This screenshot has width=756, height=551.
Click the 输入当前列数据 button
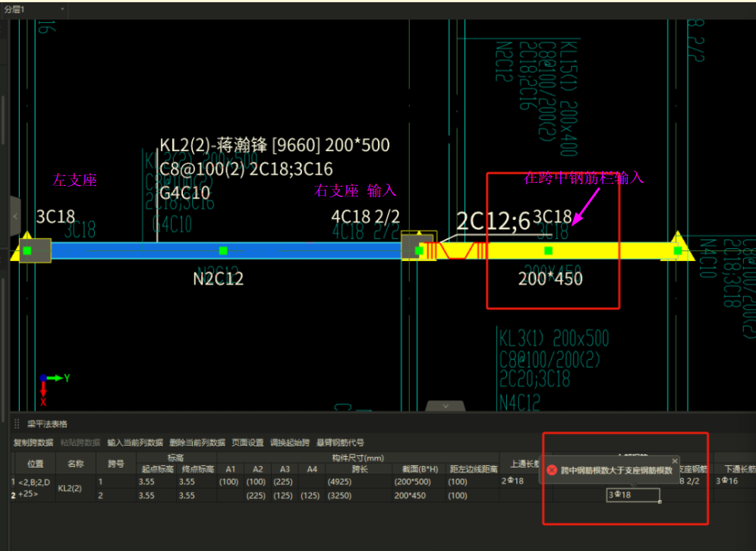coord(135,442)
